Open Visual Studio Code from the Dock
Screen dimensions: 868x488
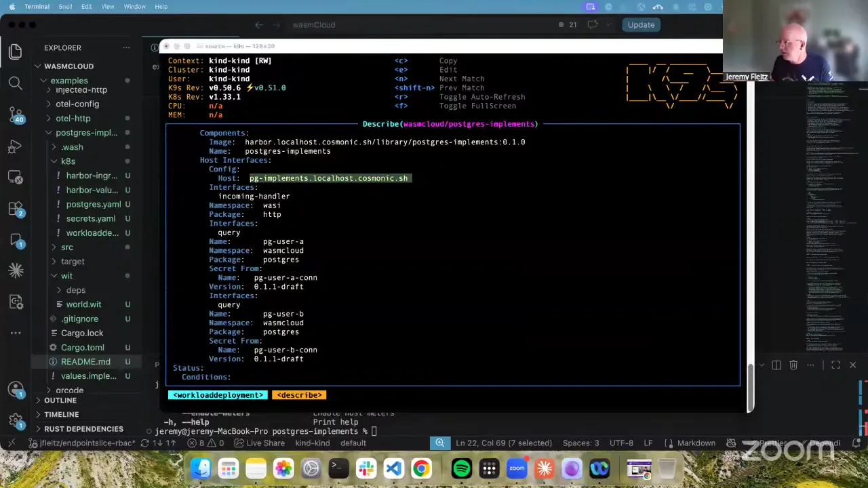(x=393, y=468)
